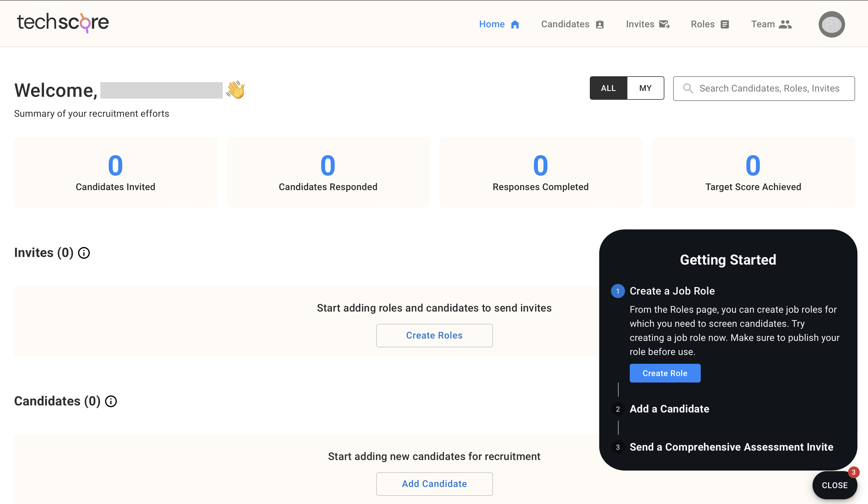Open the Team page in the navbar

coord(771,24)
